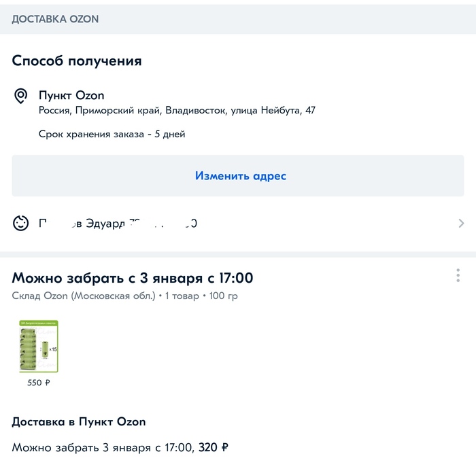This screenshot has width=476, height=473.
Task: Click the Владивосток, улица Нейбута address line
Action: click(x=177, y=111)
